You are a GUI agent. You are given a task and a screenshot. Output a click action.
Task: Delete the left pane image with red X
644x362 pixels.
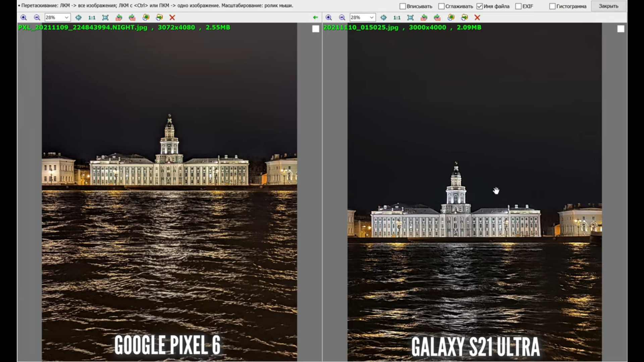[x=172, y=17]
